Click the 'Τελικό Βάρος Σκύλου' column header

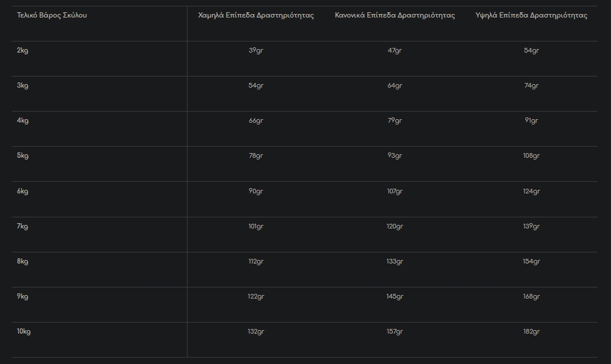click(52, 15)
